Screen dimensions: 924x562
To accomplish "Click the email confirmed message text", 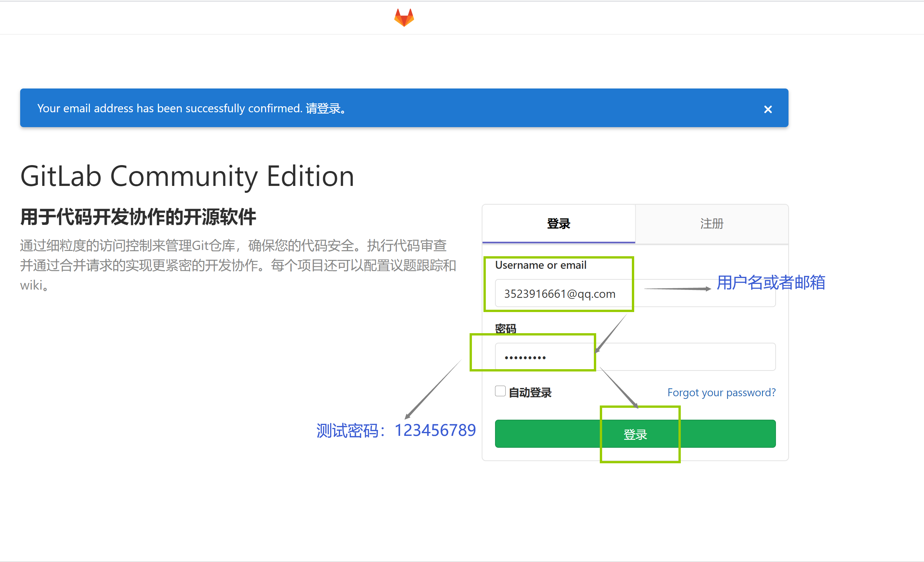I will (192, 109).
